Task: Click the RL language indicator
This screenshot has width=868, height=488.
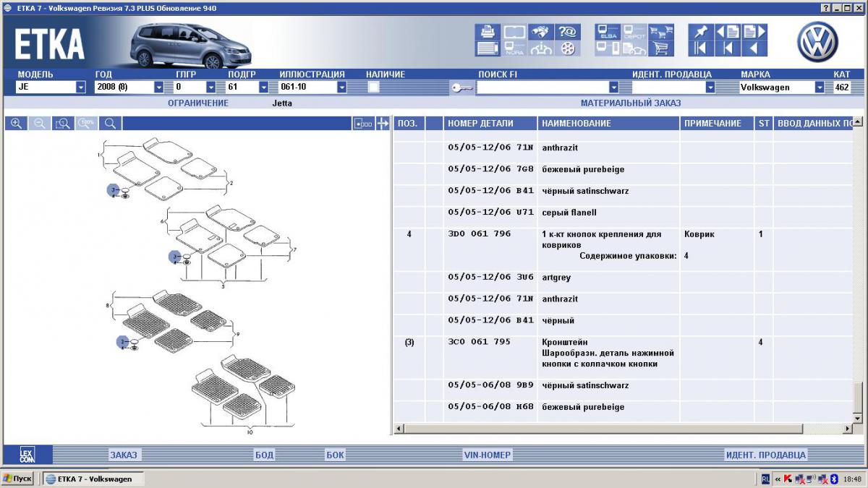Action: [x=765, y=479]
